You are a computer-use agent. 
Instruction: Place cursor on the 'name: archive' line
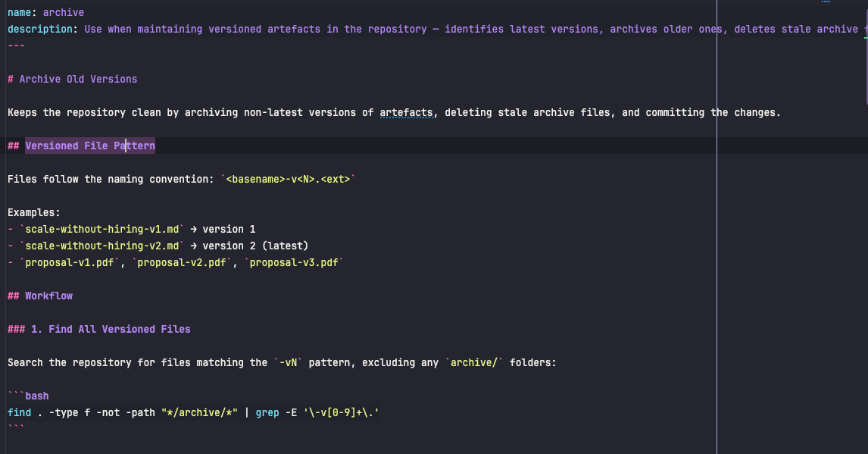pos(45,12)
